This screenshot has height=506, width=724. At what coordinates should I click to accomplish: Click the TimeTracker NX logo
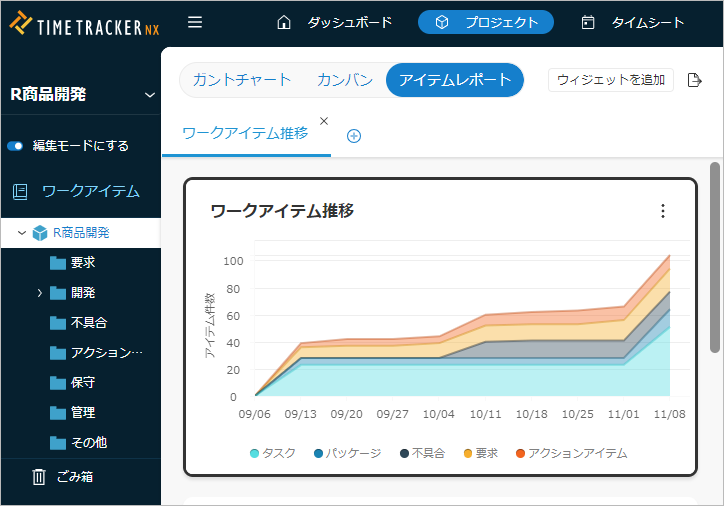tap(84, 23)
